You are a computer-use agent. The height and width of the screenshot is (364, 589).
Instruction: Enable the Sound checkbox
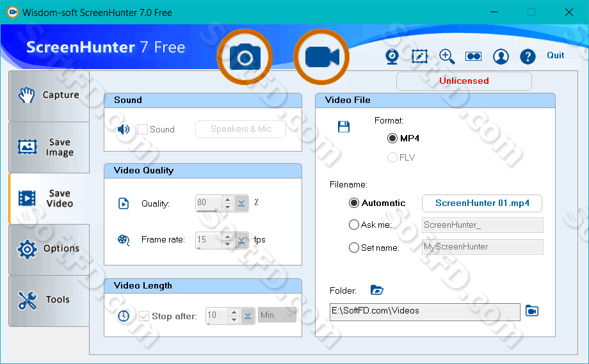coord(143,129)
